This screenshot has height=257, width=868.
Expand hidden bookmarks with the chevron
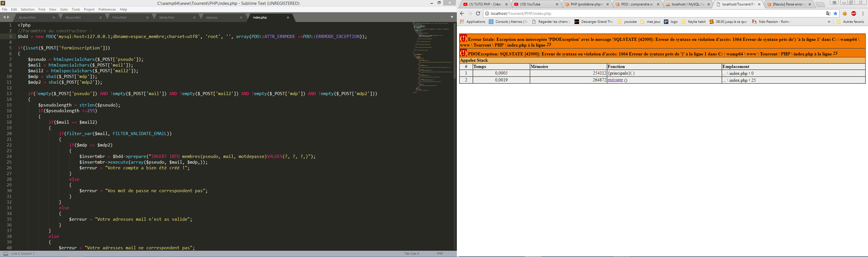pos(829,21)
